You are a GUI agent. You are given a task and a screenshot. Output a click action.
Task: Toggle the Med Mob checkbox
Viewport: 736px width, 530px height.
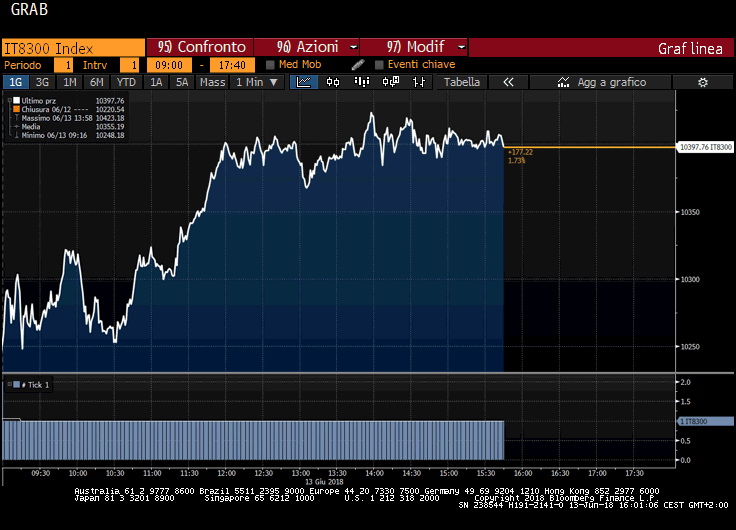pyautogui.click(x=270, y=65)
